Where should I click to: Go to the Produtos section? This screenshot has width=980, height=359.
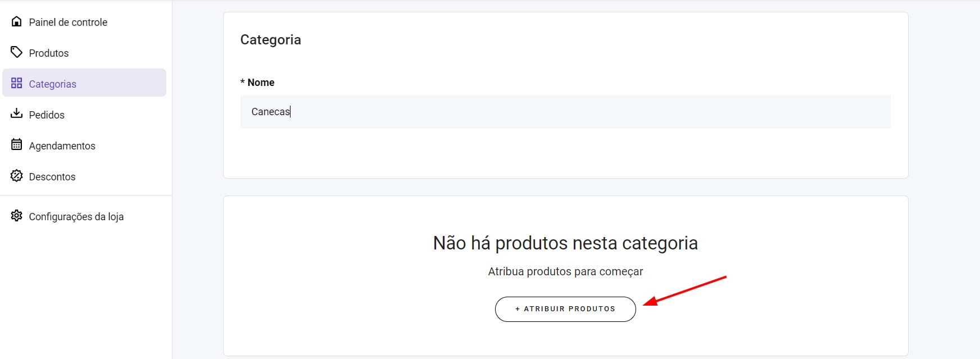pos(49,53)
